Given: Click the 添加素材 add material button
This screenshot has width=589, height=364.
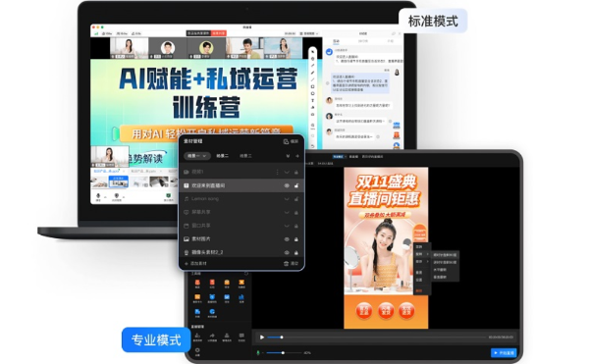Looking at the screenshot, I should coord(195,263).
